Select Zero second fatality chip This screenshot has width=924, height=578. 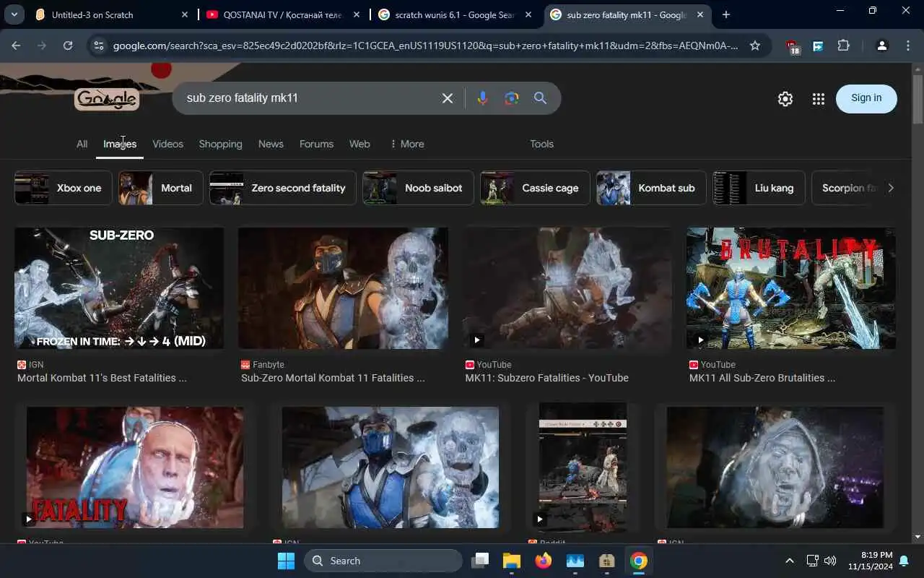tap(283, 188)
